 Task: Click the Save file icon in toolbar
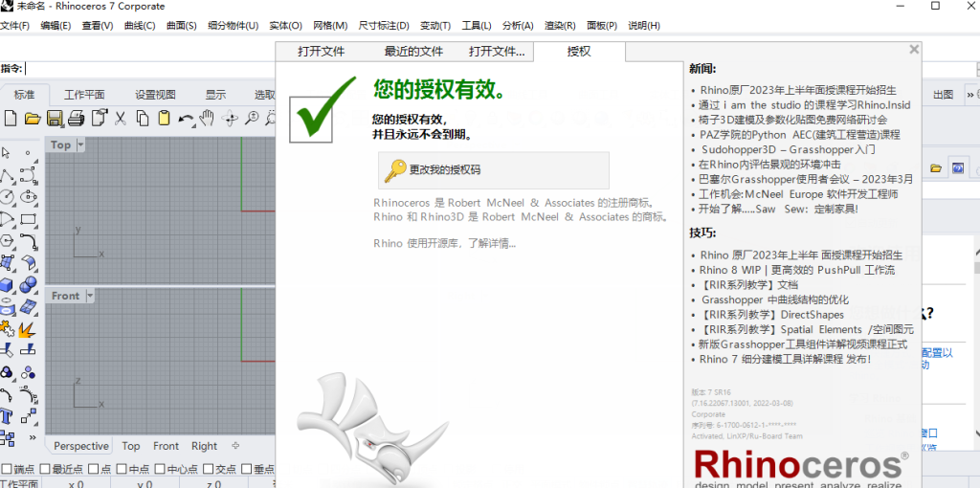pos(55,119)
